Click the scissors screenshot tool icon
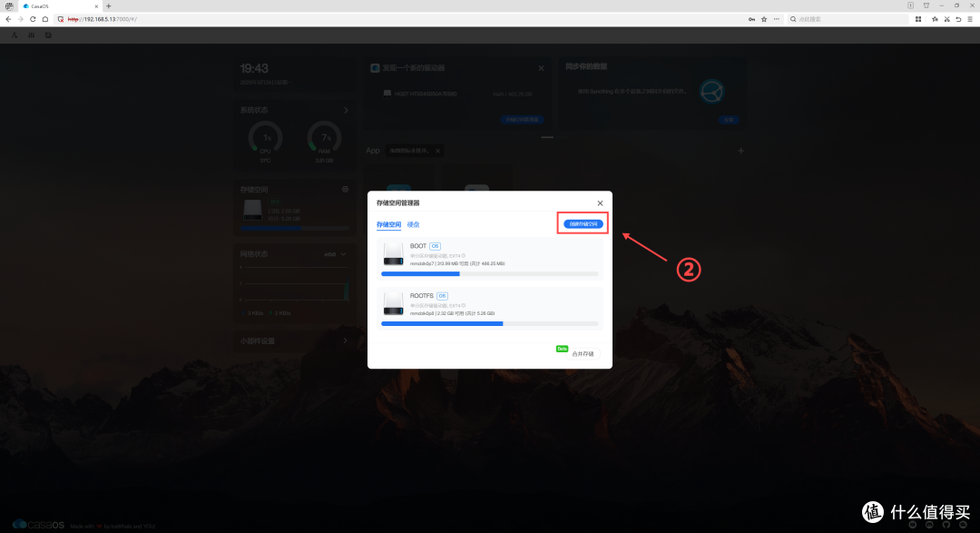 (946, 19)
